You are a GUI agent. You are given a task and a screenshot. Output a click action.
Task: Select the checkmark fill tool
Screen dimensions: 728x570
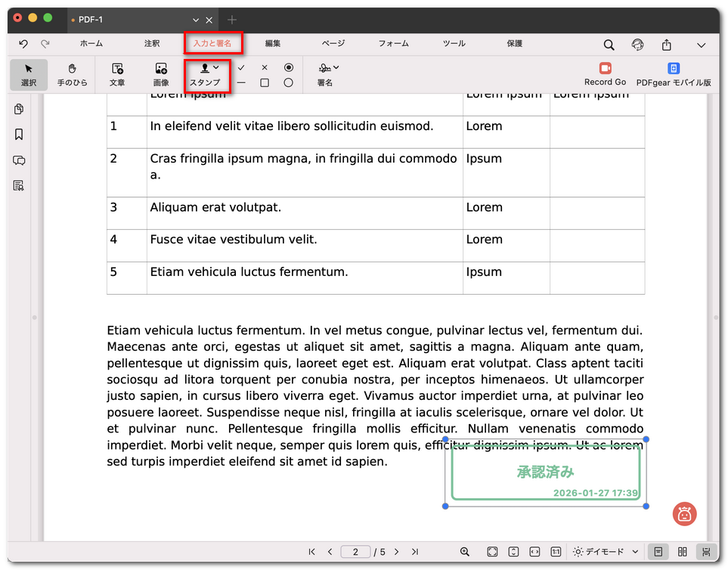coord(241,67)
